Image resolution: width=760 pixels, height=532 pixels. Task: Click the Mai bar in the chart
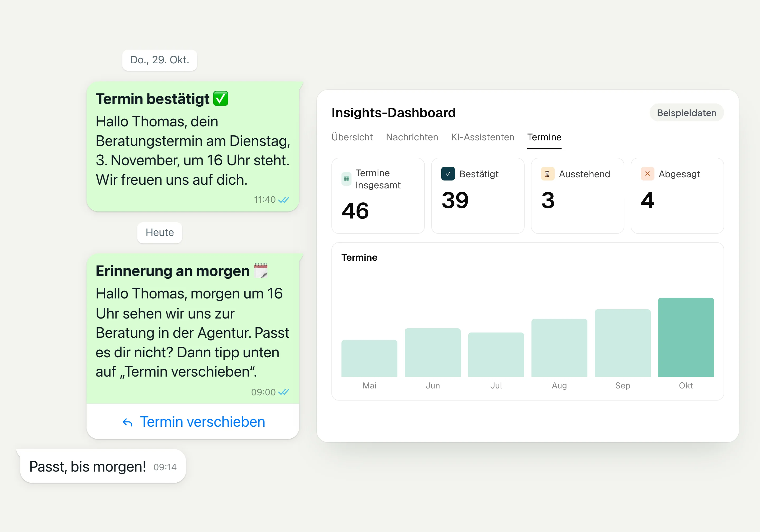[369, 358]
